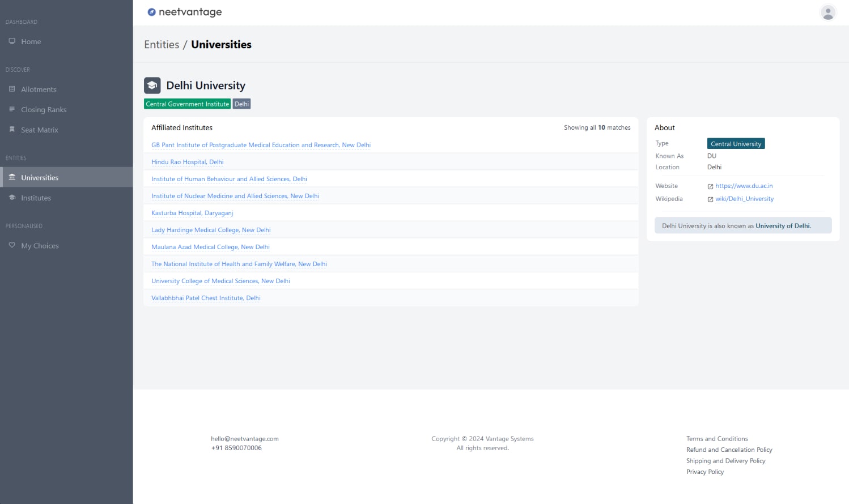Open Vallabhbhai Patel Chest Institute link
849x504 pixels.
tap(206, 298)
